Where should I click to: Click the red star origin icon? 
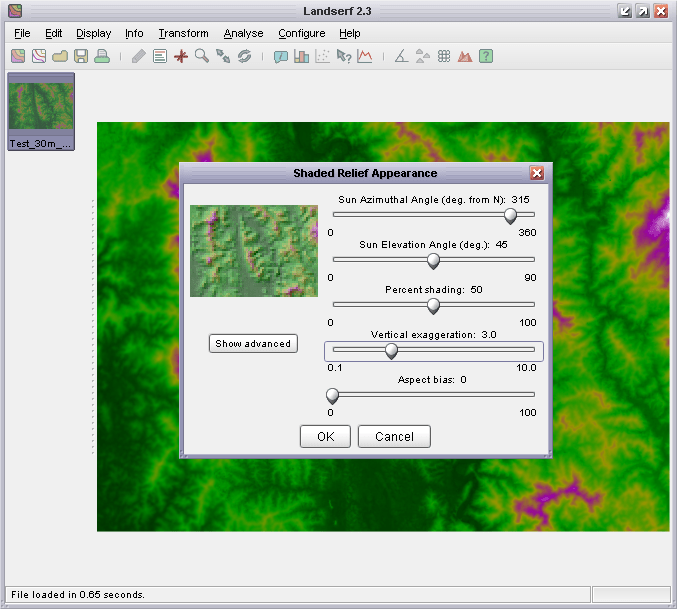tap(181, 56)
